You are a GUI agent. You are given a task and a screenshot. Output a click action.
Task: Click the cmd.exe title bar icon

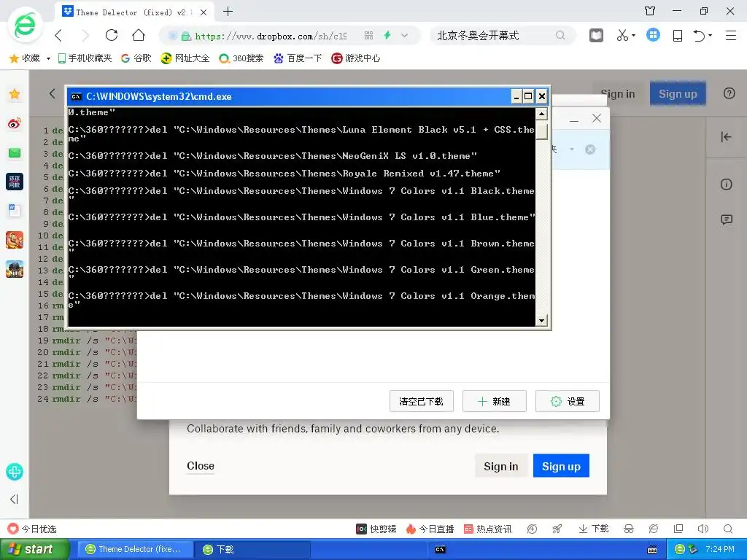76,97
